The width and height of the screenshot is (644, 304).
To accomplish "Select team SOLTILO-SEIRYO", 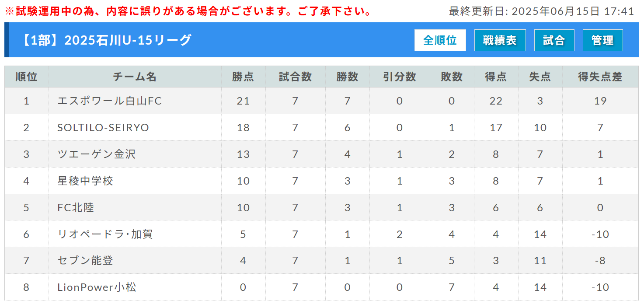I will pos(103,128).
